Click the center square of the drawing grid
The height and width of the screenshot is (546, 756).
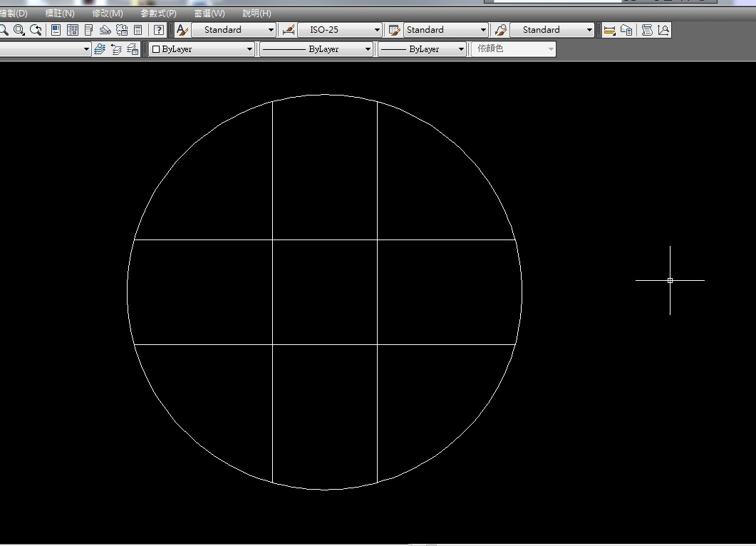pyautogui.click(x=324, y=292)
